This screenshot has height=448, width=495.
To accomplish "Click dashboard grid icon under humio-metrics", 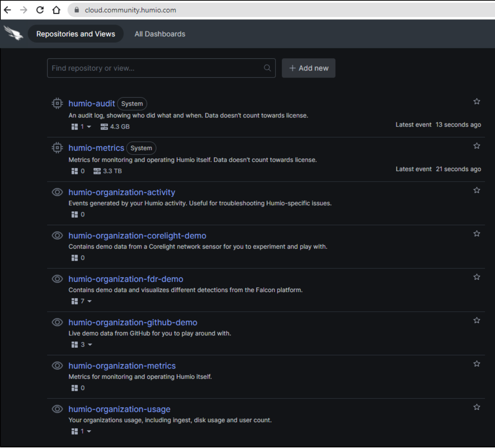I will pos(75,171).
